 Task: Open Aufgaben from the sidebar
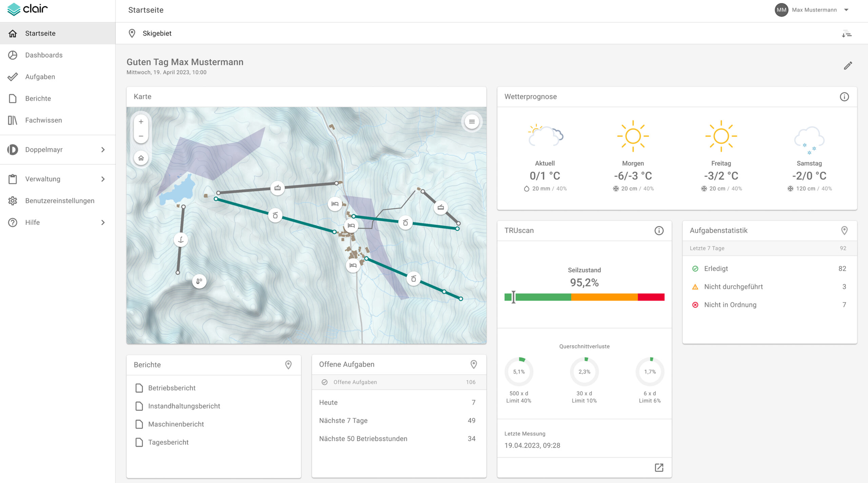tap(40, 77)
